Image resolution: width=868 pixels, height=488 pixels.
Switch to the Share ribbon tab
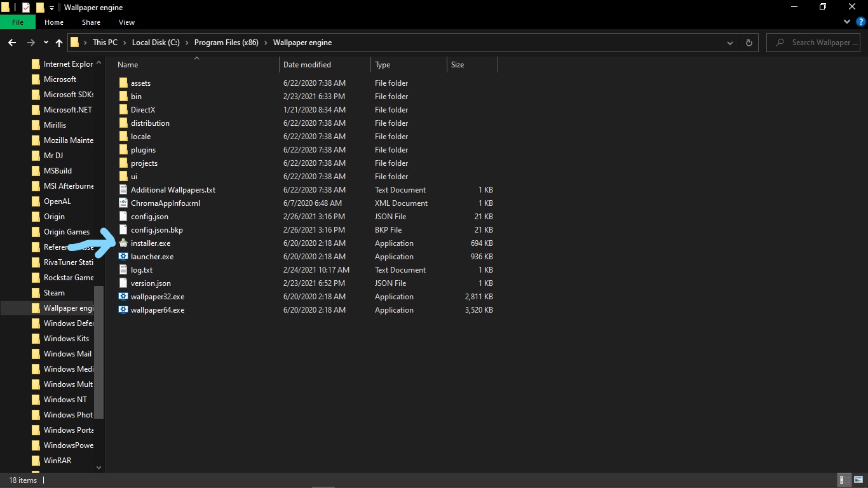91,22
